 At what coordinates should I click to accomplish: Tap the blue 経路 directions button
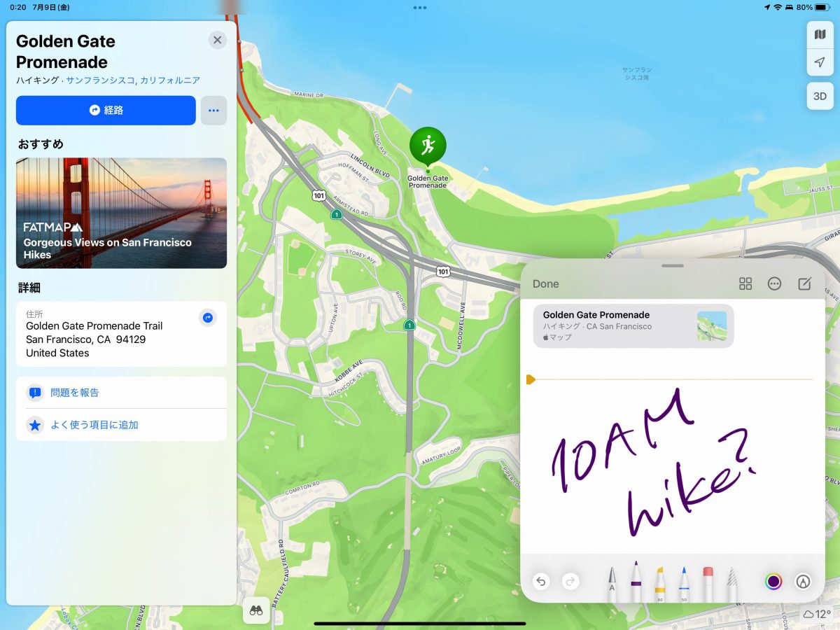[106, 111]
